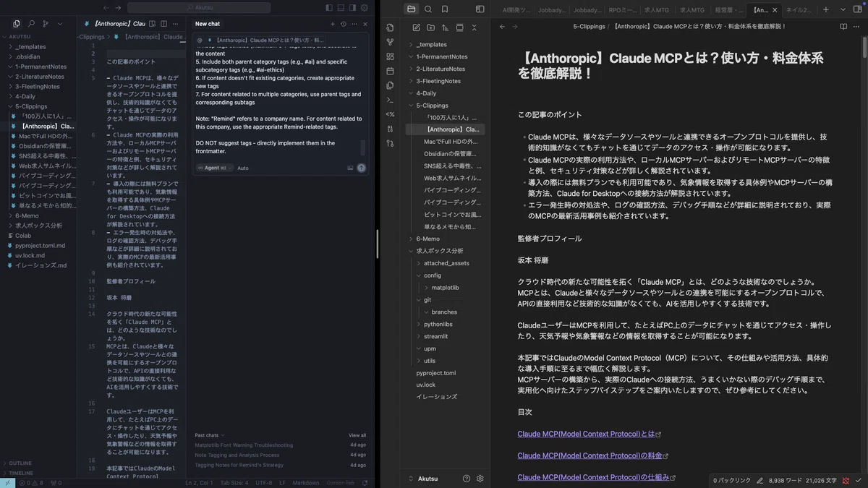Create a new note in Obsidian explorer
This screenshot has width=868, height=488.
[417, 27]
